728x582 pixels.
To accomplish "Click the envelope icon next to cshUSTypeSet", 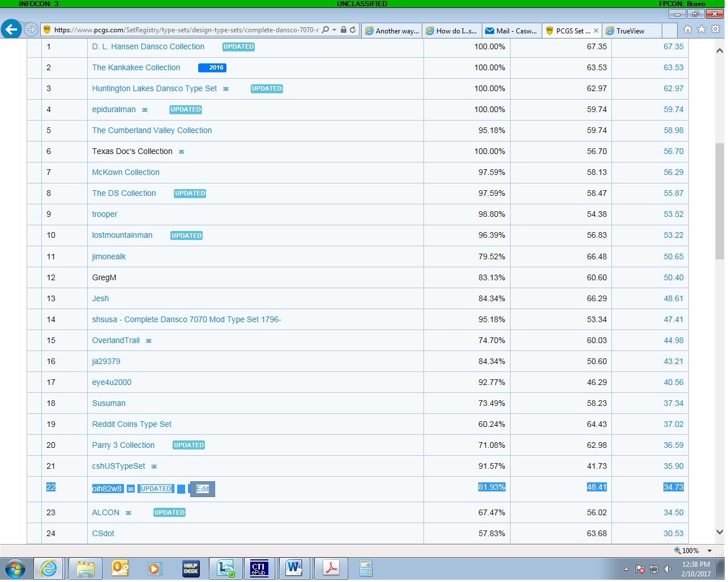I will pyautogui.click(x=154, y=467).
